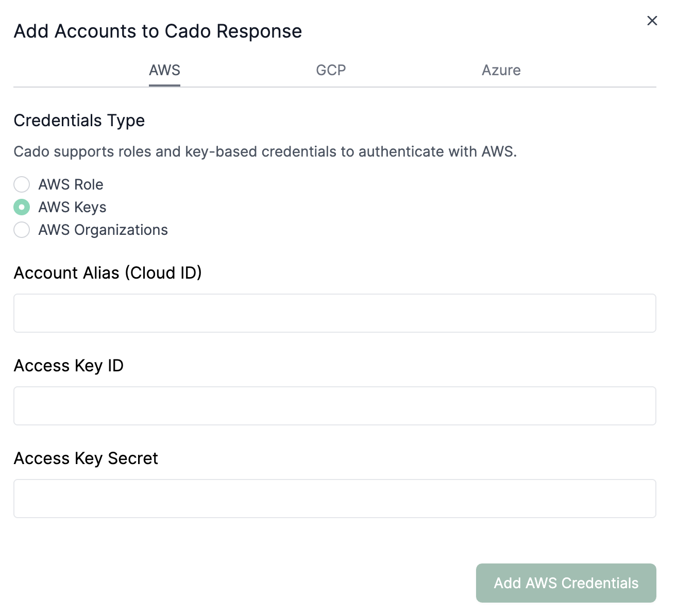The height and width of the screenshot is (616, 677).
Task: Select the AWS Role radio button
Action: [x=22, y=184]
